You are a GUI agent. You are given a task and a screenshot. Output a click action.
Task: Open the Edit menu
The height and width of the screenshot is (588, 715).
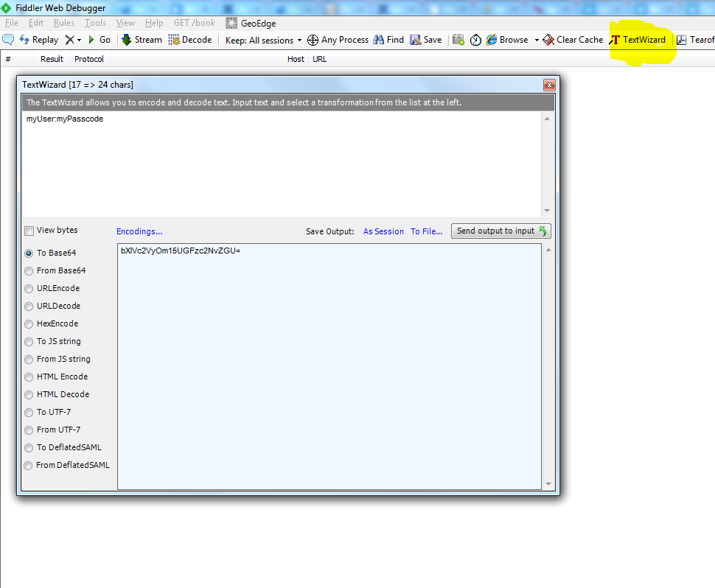(x=36, y=23)
